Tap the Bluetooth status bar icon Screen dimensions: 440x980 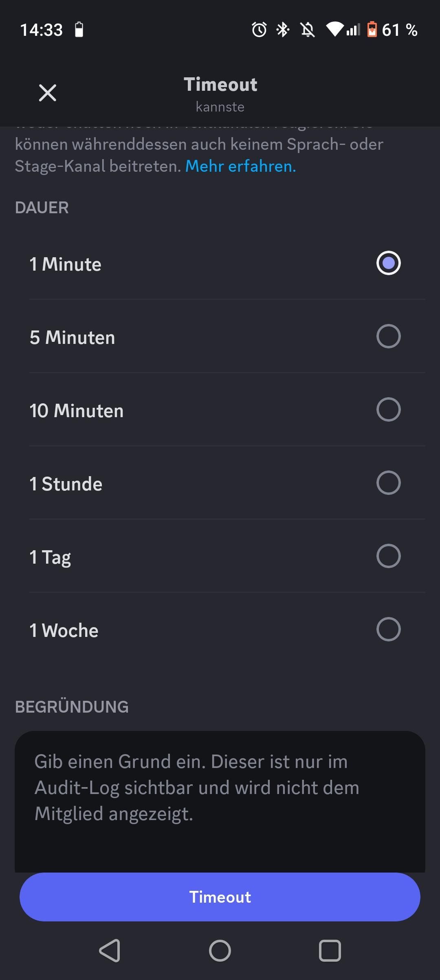pyautogui.click(x=283, y=30)
